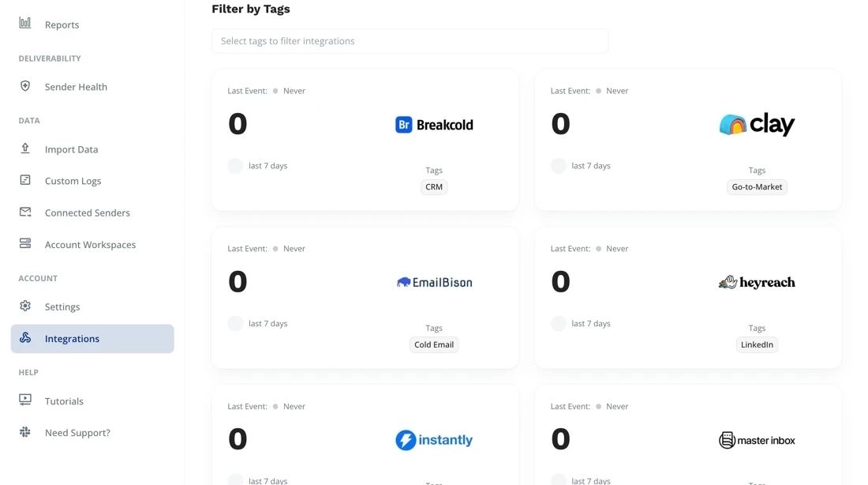The width and height of the screenshot is (868, 485).
Task: Open the Custom Logs document icon
Action: point(24,180)
